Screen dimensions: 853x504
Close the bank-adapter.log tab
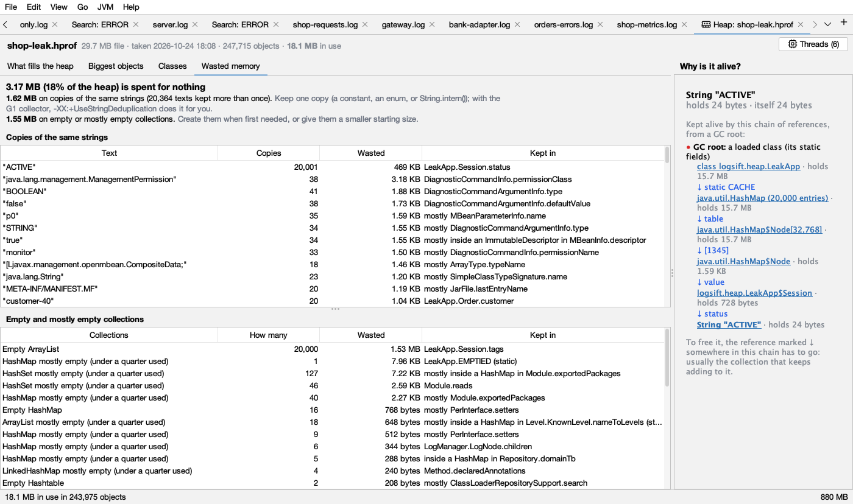(517, 25)
